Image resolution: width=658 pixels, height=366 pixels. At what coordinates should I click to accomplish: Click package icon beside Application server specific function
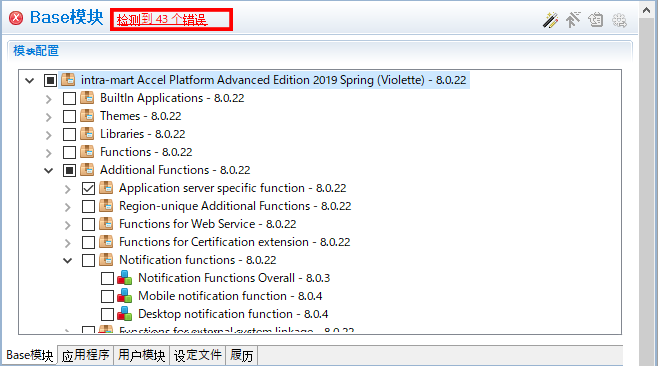(106, 188)
